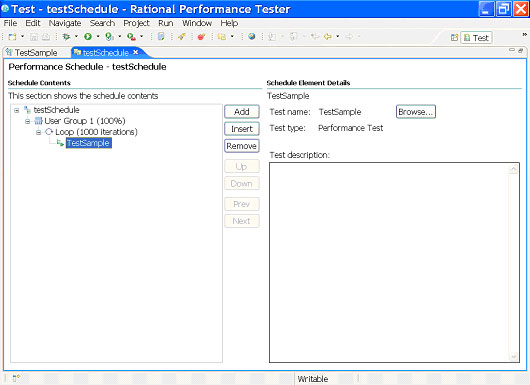Open the Run dropdown arrow
530x385 pixels.
pos(98,37)
